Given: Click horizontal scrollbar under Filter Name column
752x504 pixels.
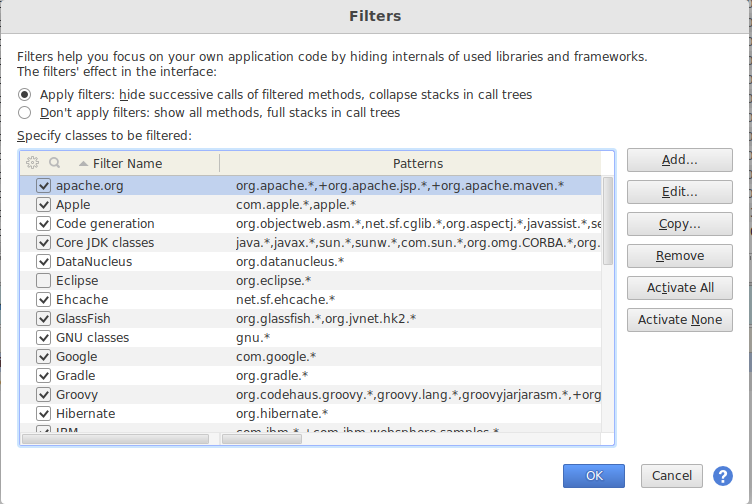Looking at the screenshot, I should [x=115, y=439].
